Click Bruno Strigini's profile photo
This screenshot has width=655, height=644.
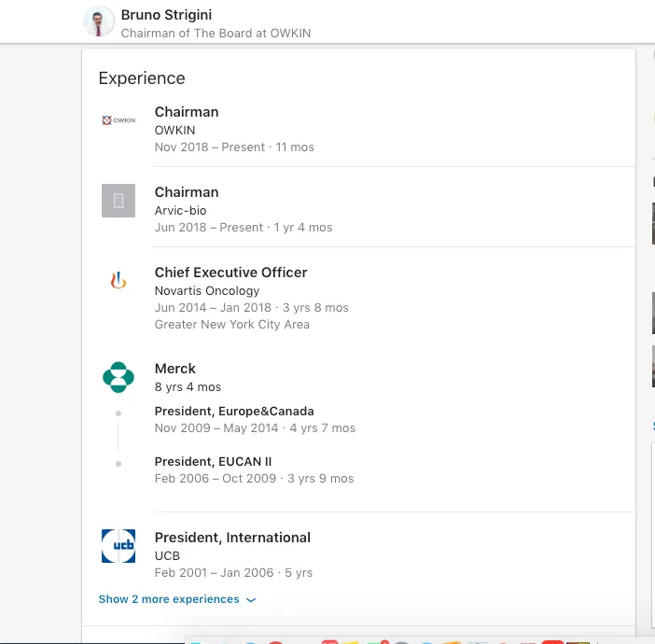click(98, 21)
